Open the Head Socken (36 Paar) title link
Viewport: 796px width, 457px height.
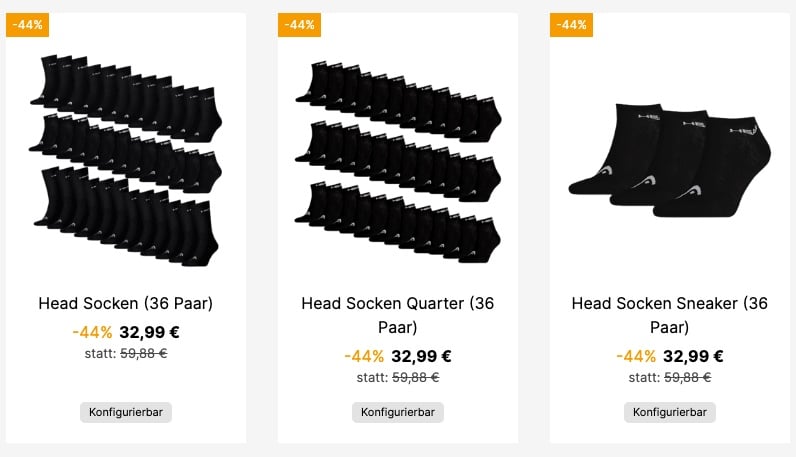[126, 303]
